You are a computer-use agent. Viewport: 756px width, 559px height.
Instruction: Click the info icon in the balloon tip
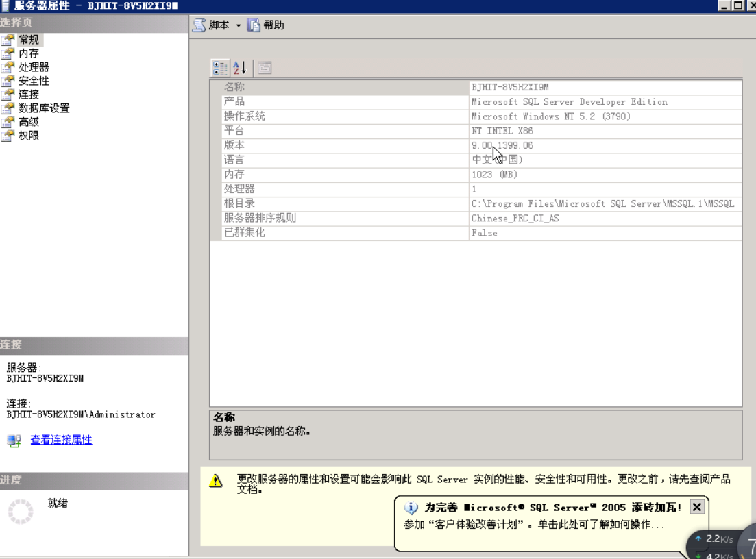411,508
